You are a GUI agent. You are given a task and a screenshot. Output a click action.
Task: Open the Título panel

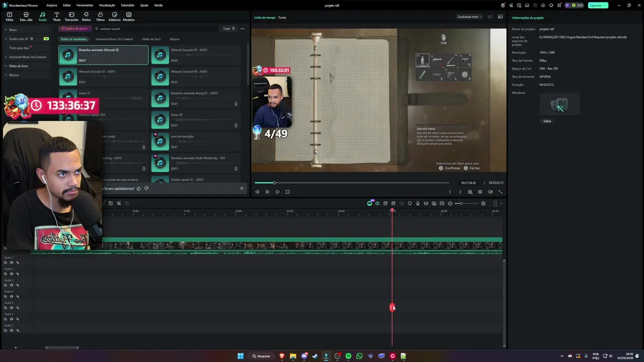[x=56, y=17]
